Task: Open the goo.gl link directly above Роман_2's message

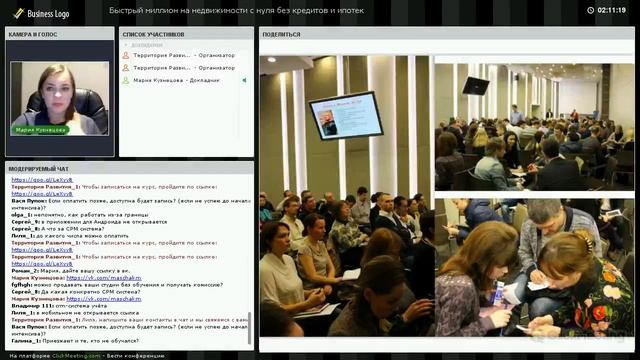Action: click(42, 264)
